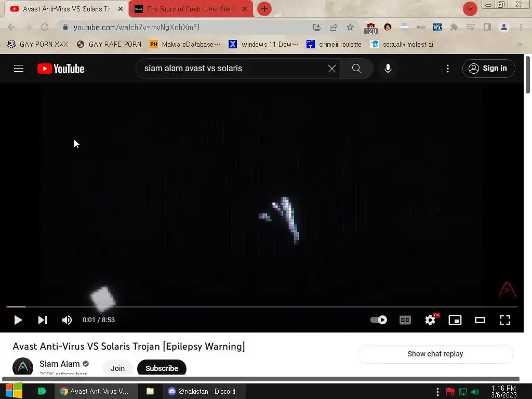View site information lock icon

65,27
